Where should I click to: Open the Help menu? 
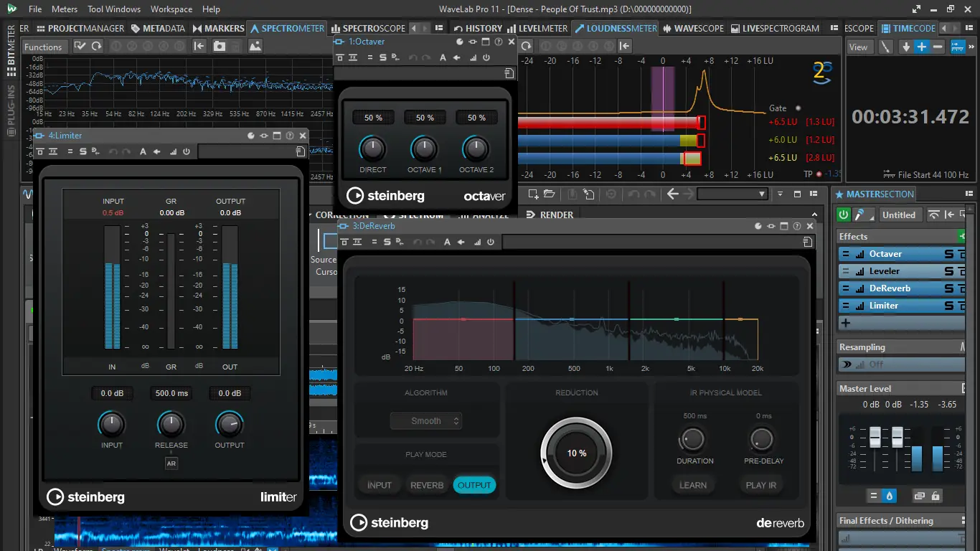point(211,9)
